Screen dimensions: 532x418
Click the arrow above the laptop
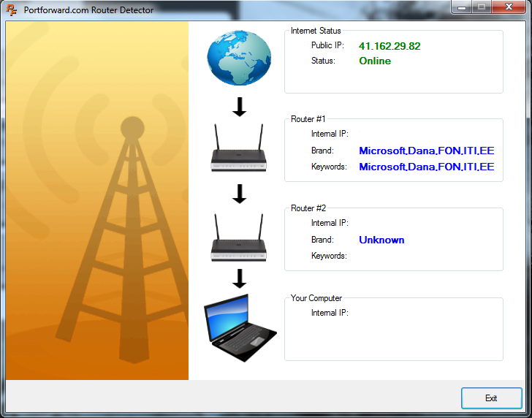(x=239, y=278)
